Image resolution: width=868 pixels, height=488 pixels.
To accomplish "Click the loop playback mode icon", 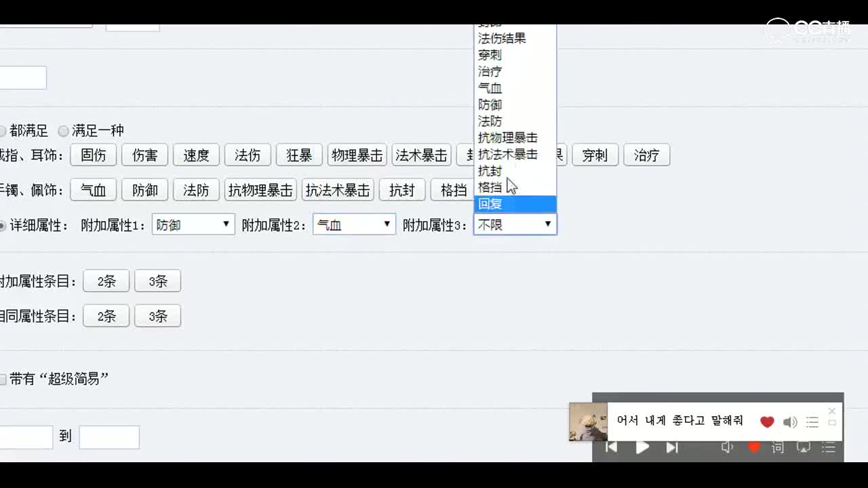I will tap(803, 447).
